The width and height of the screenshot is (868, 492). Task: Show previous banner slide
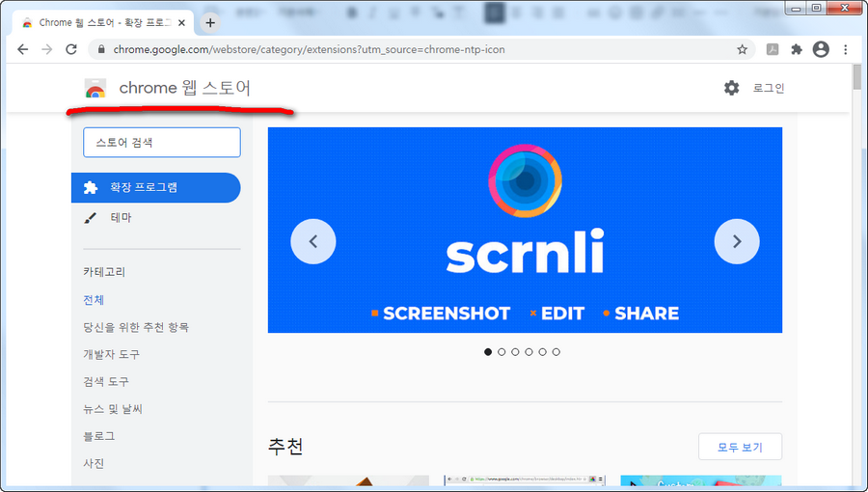(313, 241)
